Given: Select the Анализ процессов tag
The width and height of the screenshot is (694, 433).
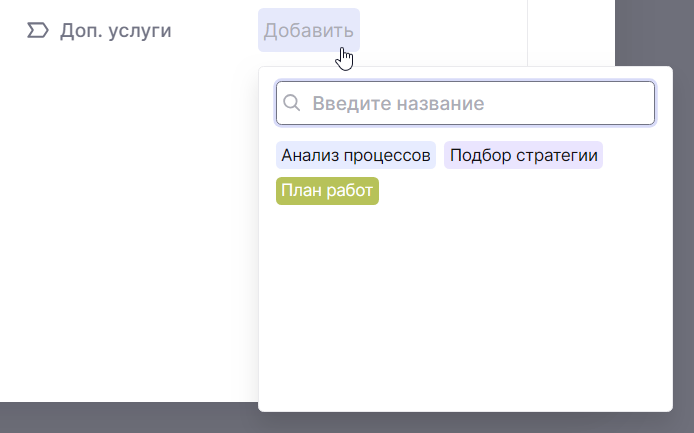Looking at the screenshot, I should pos(355,155).
